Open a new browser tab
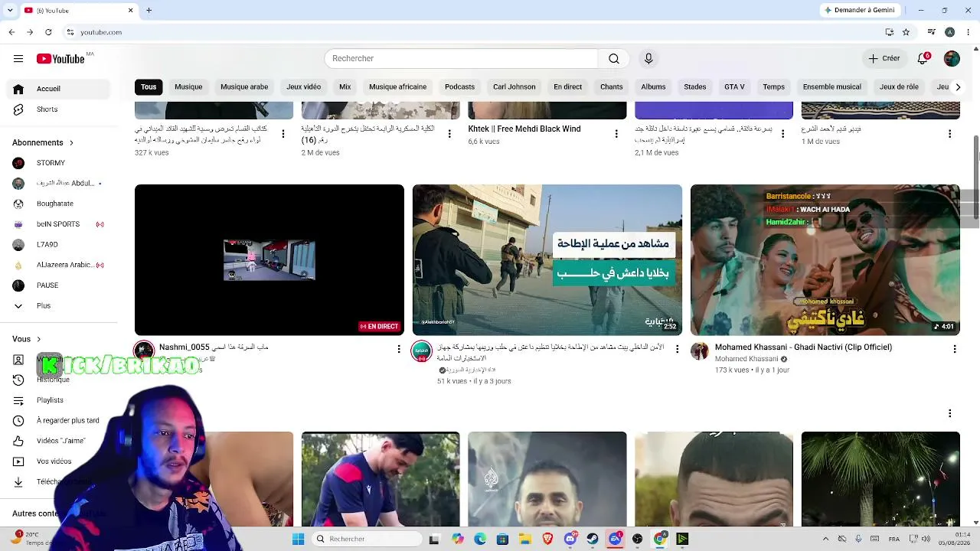Screen dimensions: 980x551 point(149,10)
